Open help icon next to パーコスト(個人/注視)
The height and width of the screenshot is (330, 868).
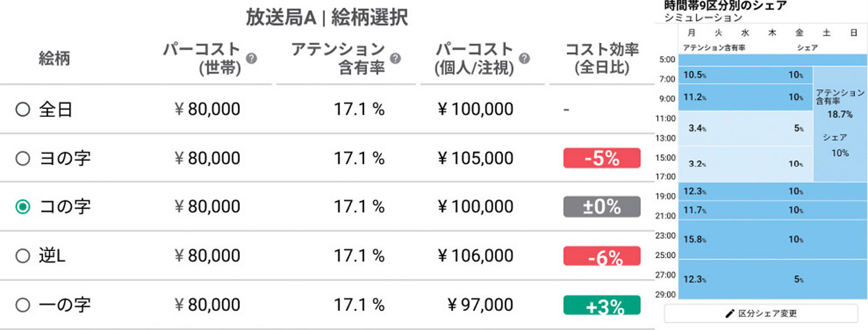(x=523, y=58)
